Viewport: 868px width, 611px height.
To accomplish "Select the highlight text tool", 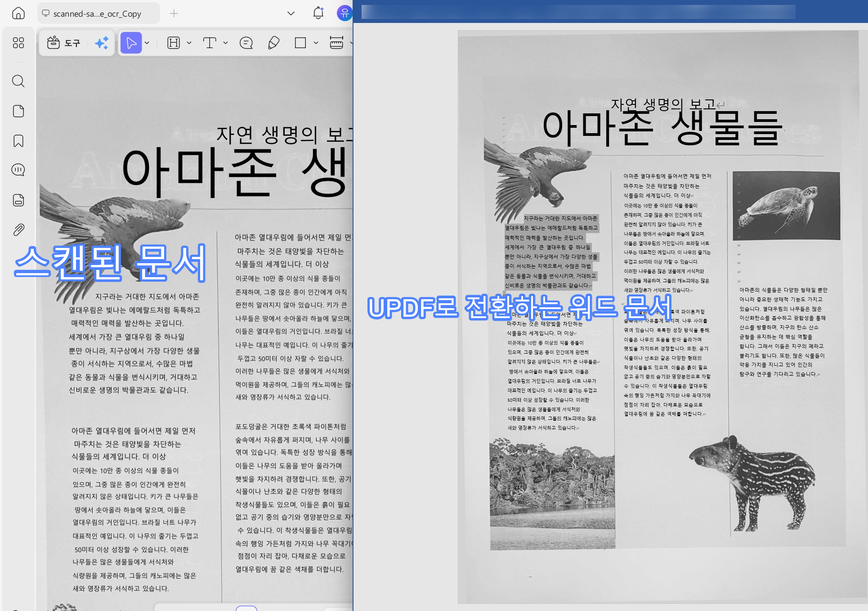I will tap(174, 43).
